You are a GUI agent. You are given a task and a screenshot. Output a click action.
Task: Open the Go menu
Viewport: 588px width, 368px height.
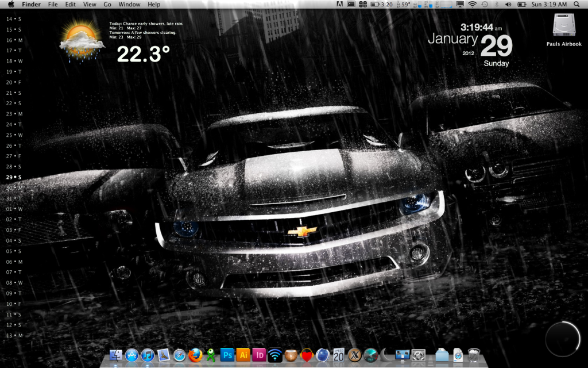pos(107,4)
